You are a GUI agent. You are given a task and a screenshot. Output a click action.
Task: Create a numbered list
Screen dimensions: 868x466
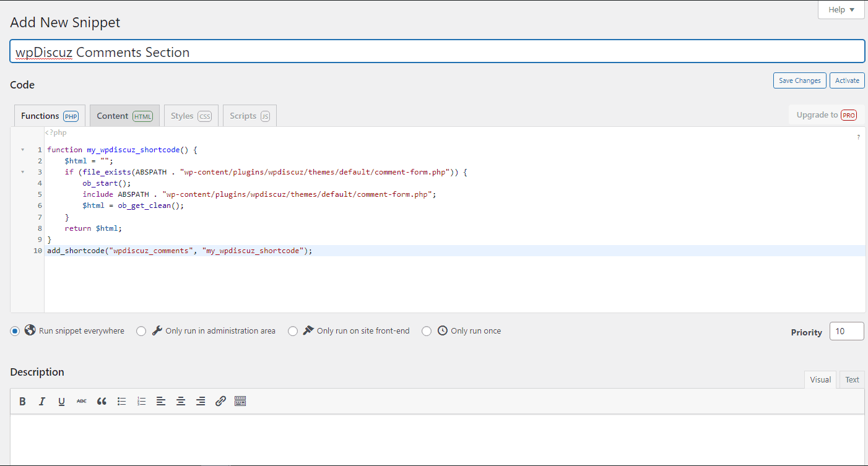[x=142, y=402]
